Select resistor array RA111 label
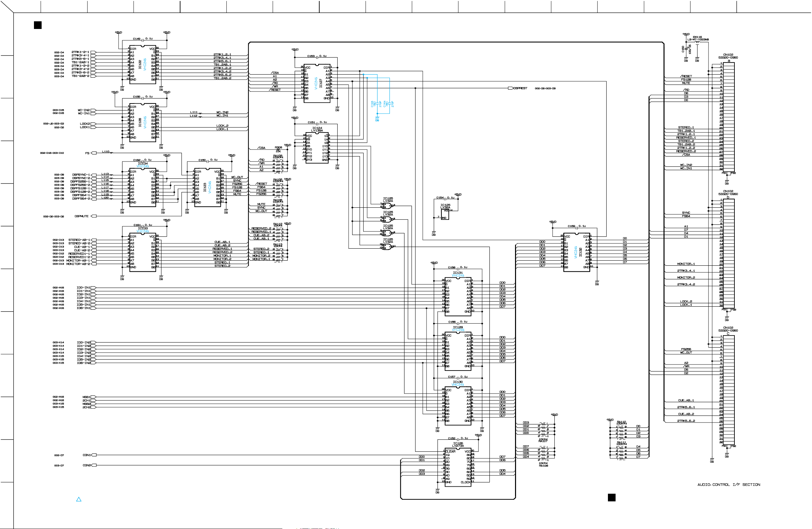812x529 pixels. 622,443
